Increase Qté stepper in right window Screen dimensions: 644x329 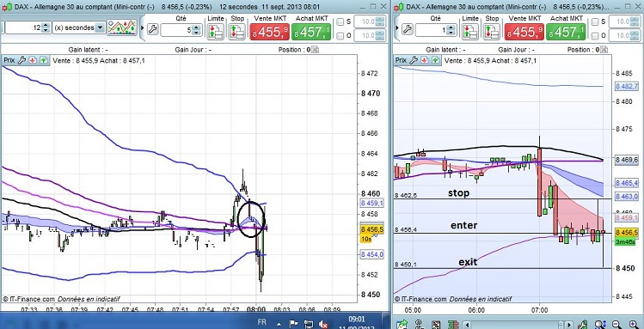(x=451, y=27)
